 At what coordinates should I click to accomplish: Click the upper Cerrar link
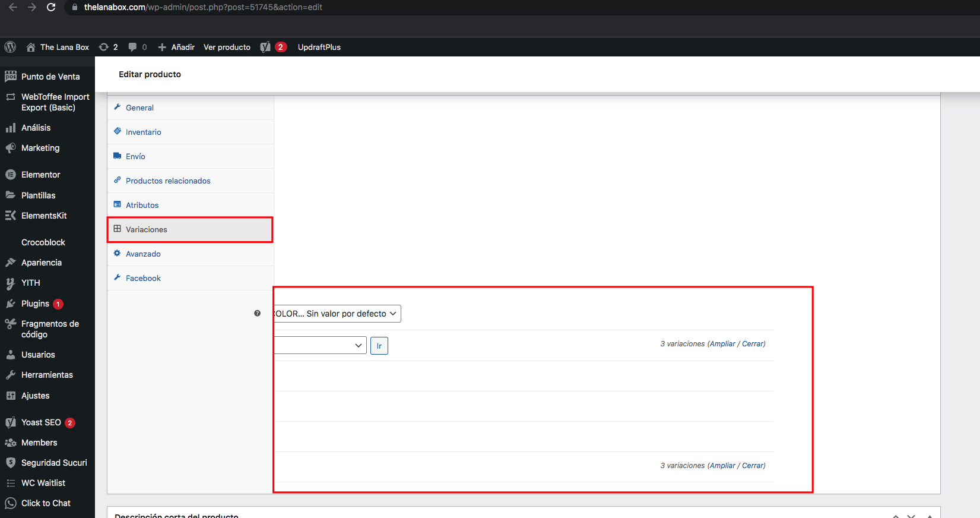[x=753, y=344]
